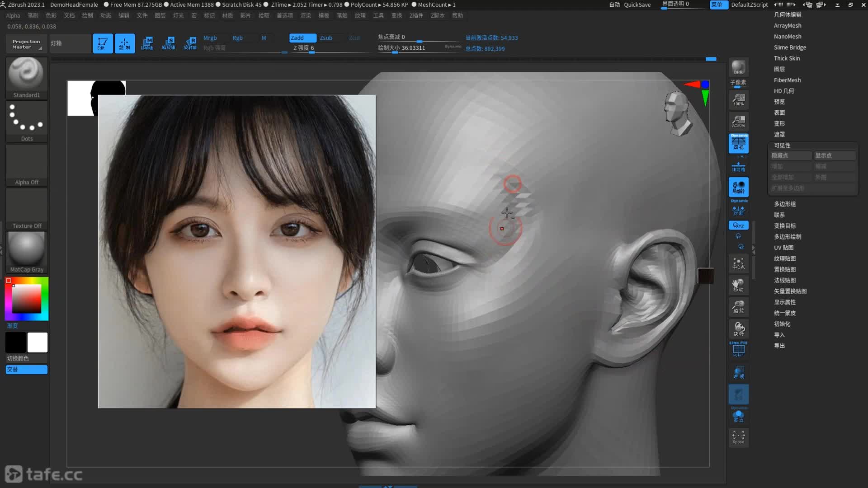
Task: Open the 文件 (File) menu
Action: (x=142, y=15)
